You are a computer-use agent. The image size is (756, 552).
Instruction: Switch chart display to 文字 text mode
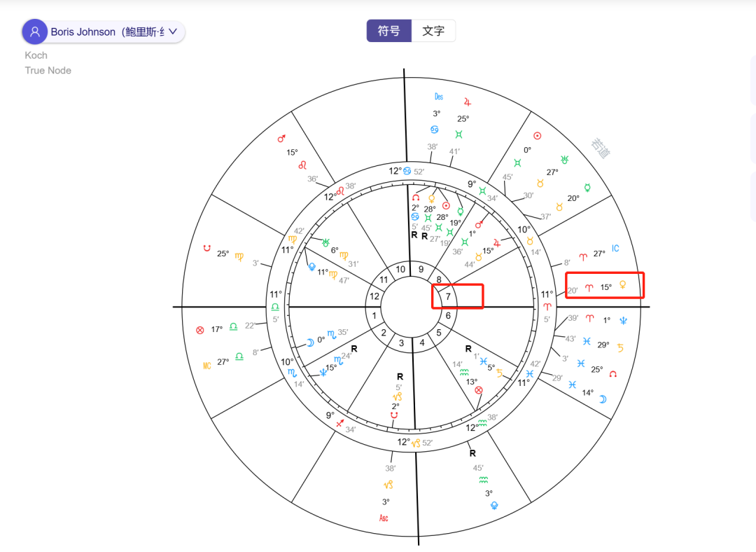(x=433, y=30)
